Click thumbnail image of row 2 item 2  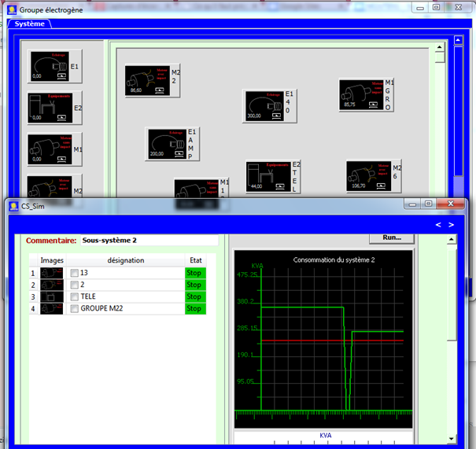(52, 285)
